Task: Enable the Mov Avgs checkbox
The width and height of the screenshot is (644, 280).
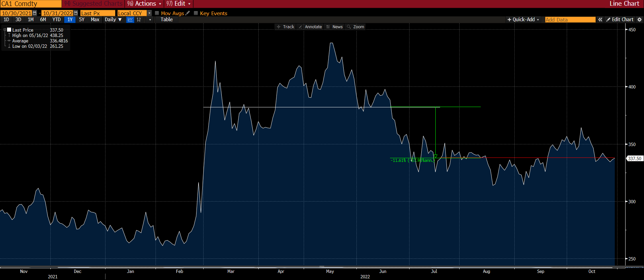Action: coord(157,13)
